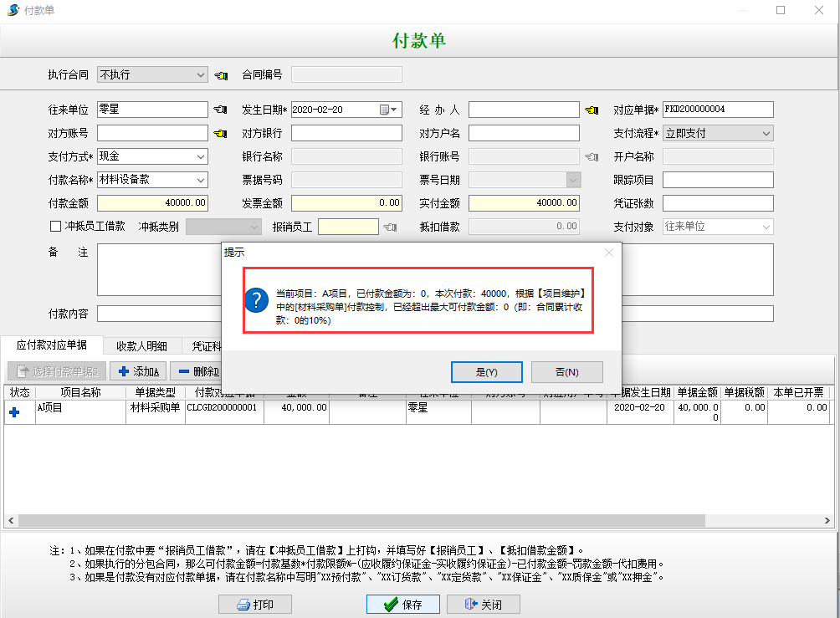The width and height of the screenshot is (840, 618).
Task: Confirm the prompt with 是(Y)
Action: point(486,372)
